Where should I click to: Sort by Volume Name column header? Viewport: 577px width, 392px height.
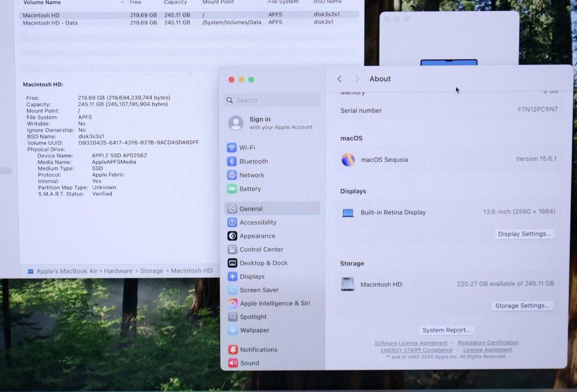[42, 3]
